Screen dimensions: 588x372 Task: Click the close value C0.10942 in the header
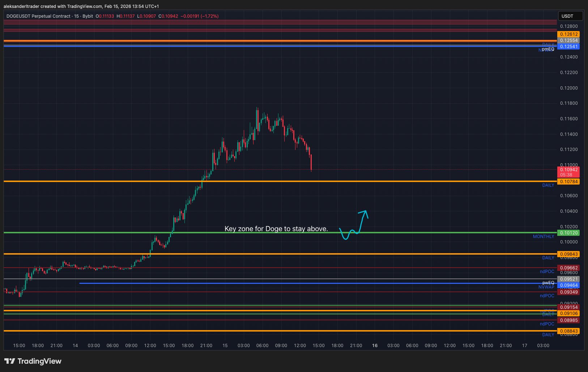(168, 16)
